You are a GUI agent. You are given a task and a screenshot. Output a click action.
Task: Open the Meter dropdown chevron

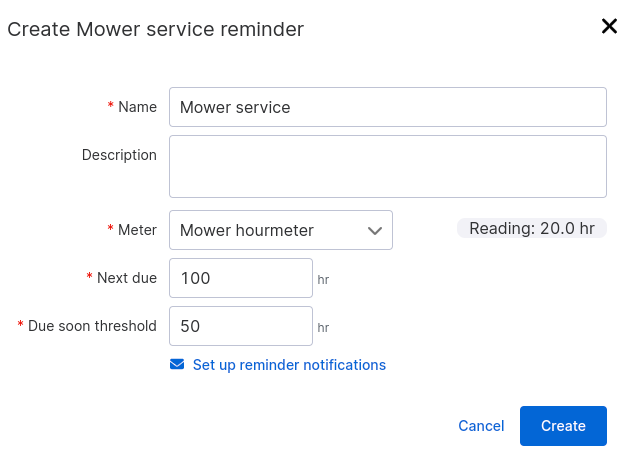point(374,230)
